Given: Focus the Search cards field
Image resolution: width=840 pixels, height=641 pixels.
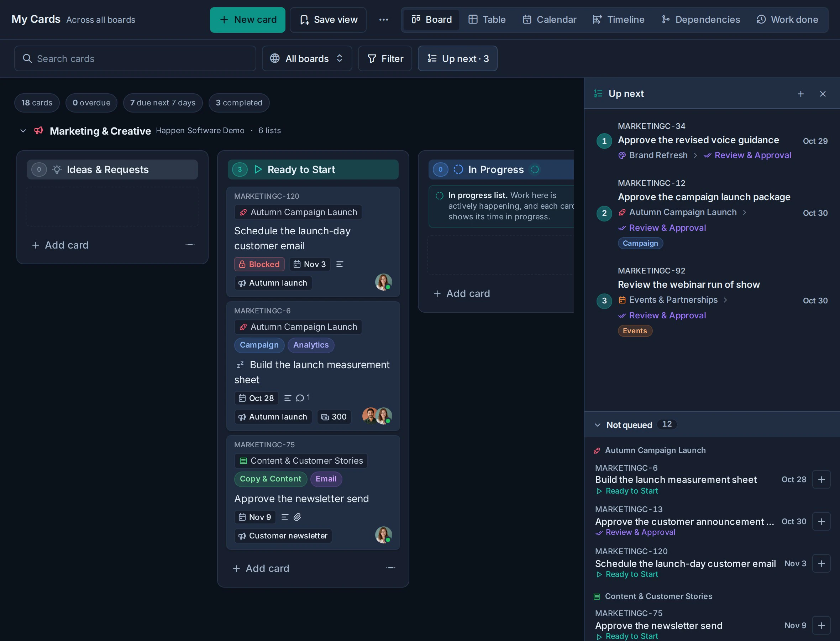Looking at the screenshot, I should click(x=135, y=59).
